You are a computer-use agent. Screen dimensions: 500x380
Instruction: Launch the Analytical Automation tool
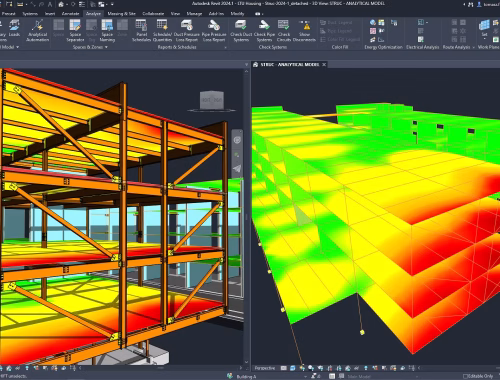coord(38,30)
